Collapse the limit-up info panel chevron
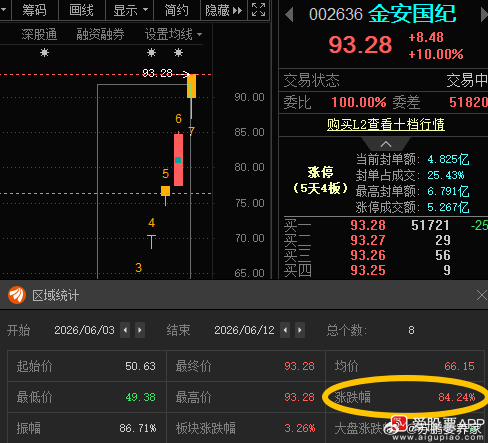This screenshot has width=488, height=443. click(x=386, y=144)
